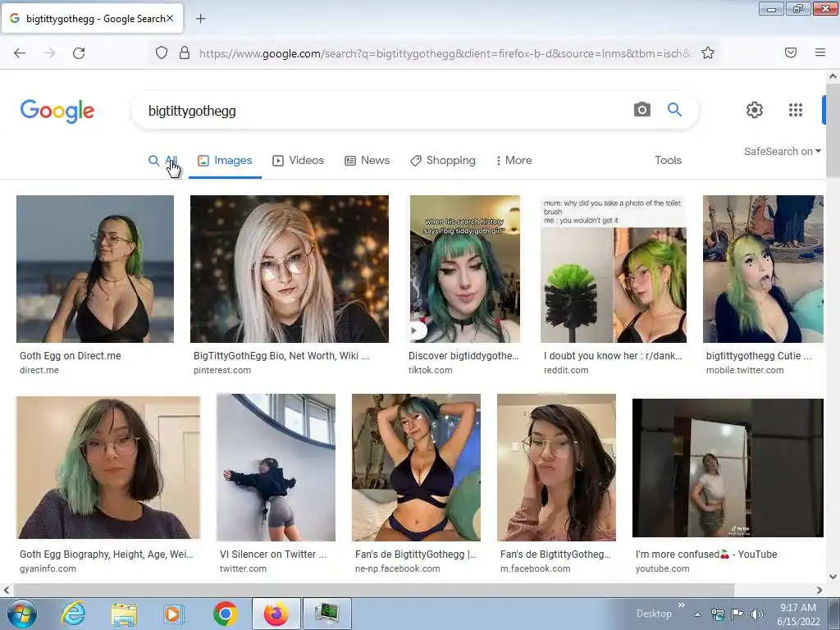Switch to the Shopping tab
Screen dimensions: 840x630
(442, 160)
